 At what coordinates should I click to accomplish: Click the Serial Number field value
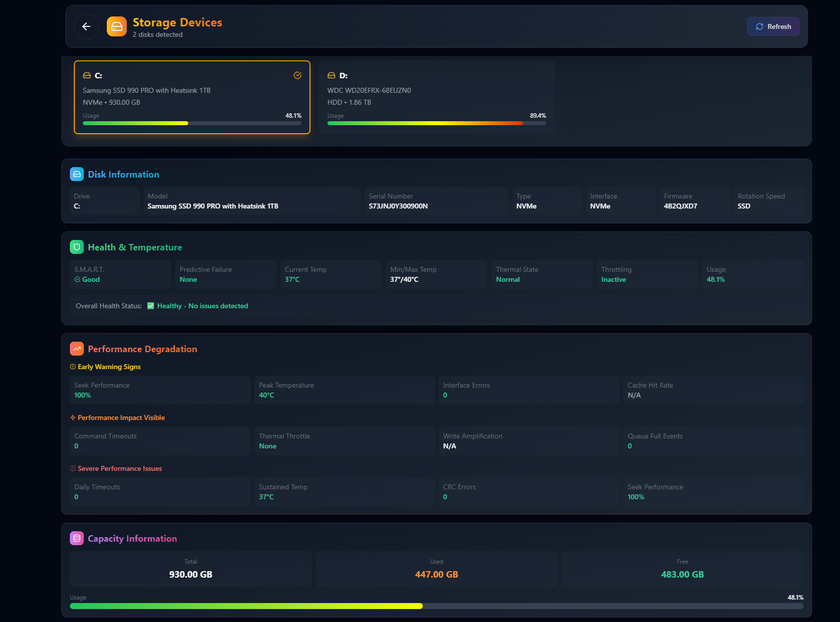tap(398, 206)
